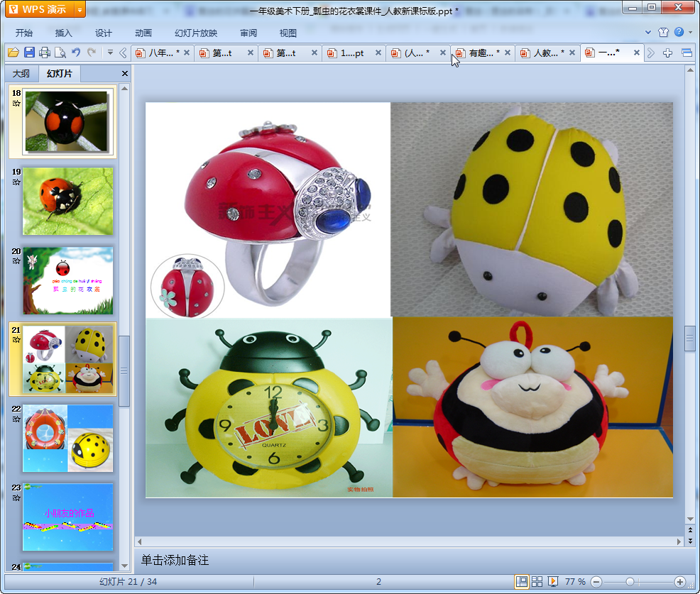Close the active 一... document tab
Screen dimensions: 700x594
(x=637, y=53)
